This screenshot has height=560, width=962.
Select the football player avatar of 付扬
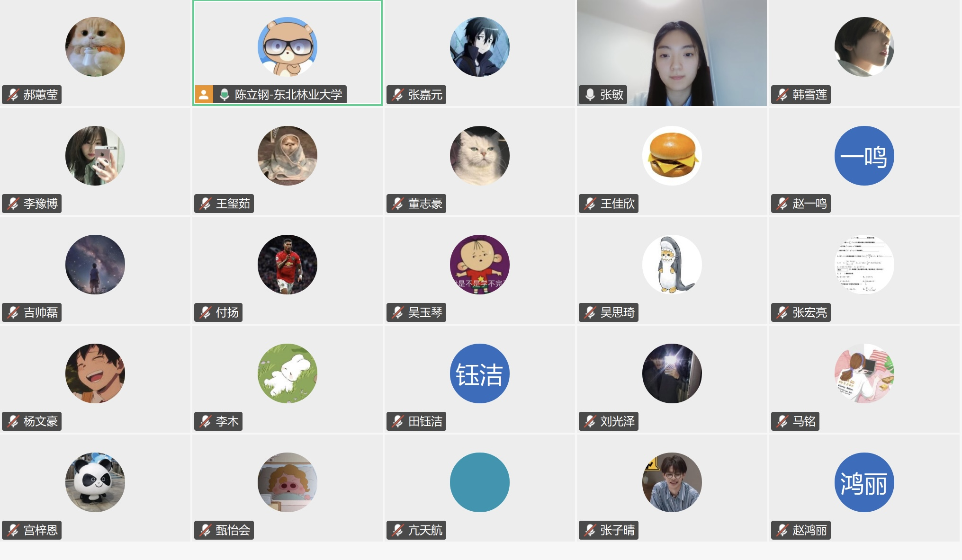287,265
